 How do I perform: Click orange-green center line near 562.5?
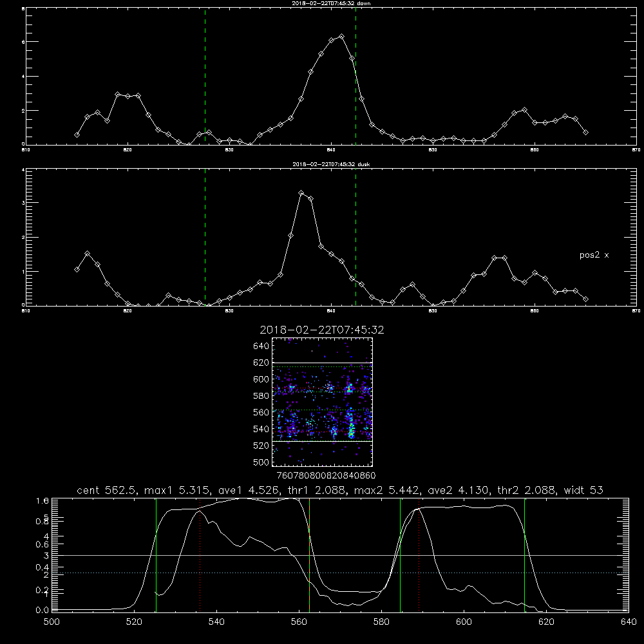tap(309, 555)
